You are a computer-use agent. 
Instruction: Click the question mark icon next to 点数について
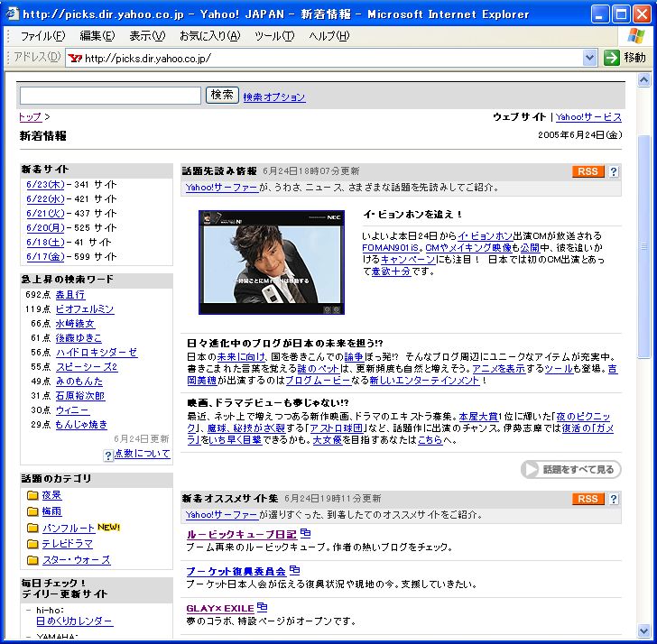(x=108, y=455)
